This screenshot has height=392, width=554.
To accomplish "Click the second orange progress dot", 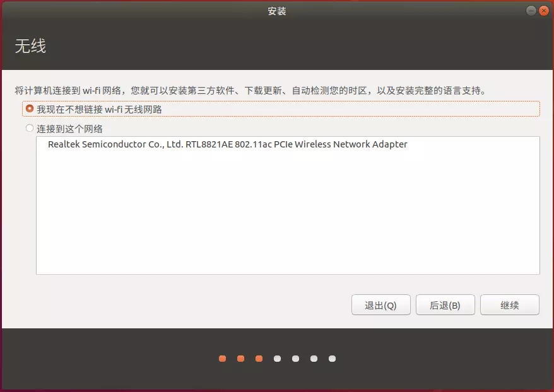I will click(x=240, y=359).
